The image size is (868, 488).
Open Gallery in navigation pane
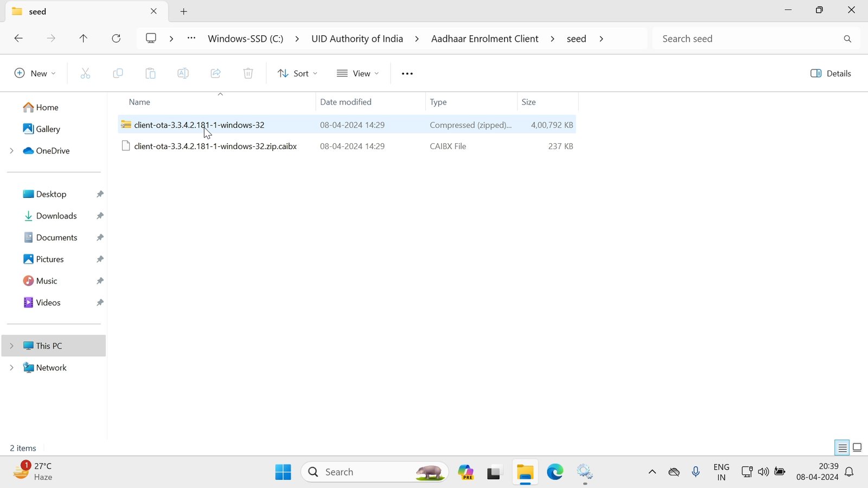click(x=41, y=129)
